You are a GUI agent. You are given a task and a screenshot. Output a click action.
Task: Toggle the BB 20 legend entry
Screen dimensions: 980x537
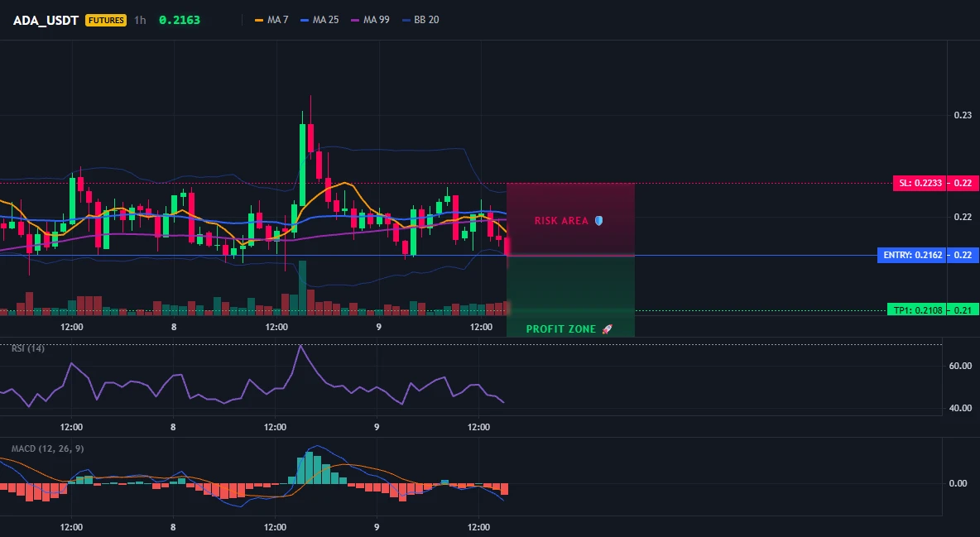[x=420, y=20]
